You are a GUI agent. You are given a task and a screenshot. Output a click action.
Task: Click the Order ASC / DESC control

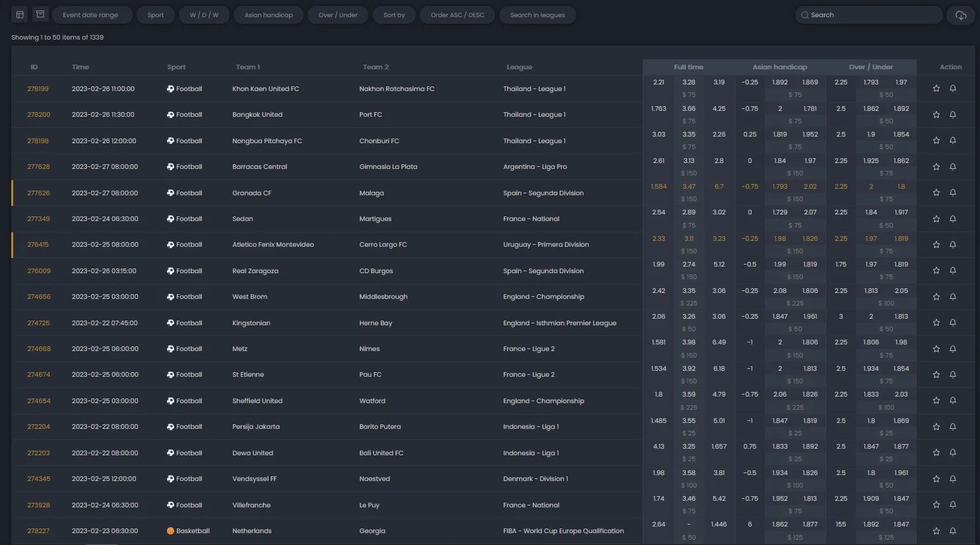[457, 15]
